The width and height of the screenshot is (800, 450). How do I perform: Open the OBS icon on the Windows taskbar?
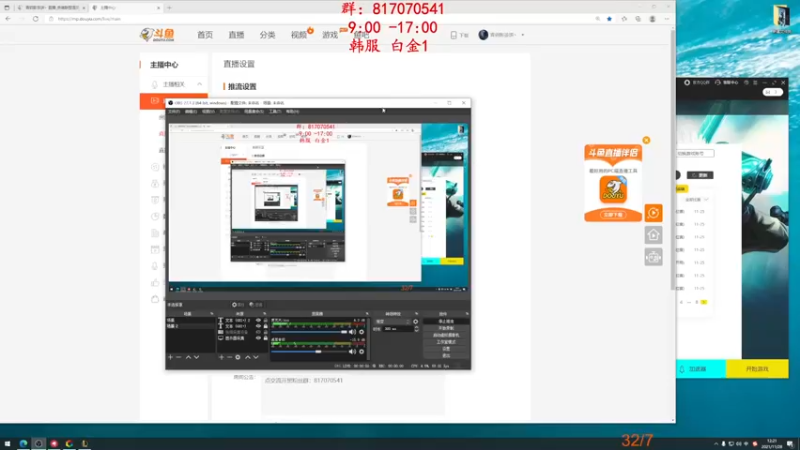pyautogui.click(x=38, y=443)
